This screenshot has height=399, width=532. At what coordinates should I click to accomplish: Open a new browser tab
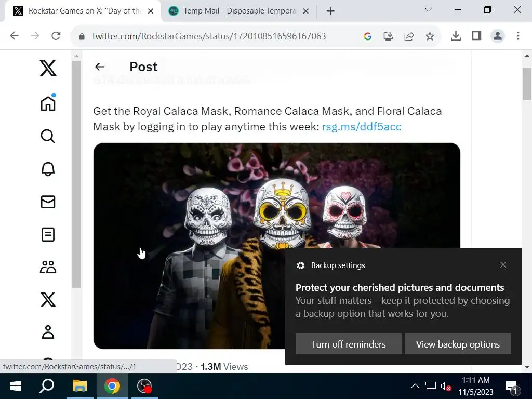click(330, 11)
